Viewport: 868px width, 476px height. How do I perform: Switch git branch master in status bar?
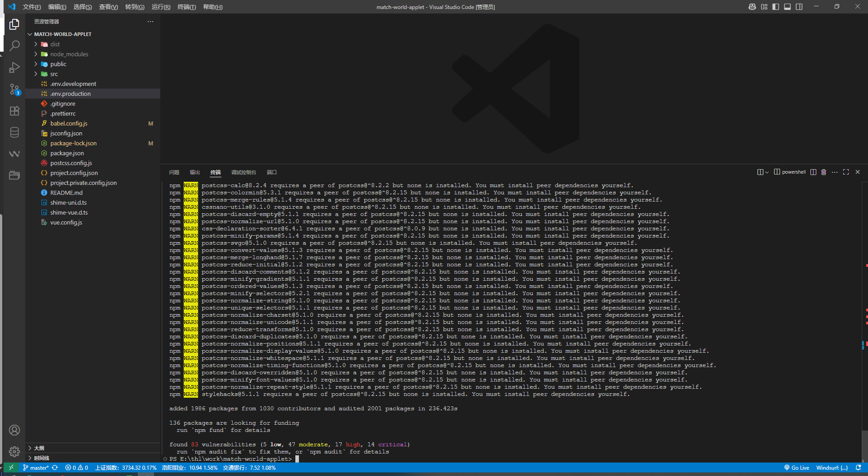coord(36,467)
